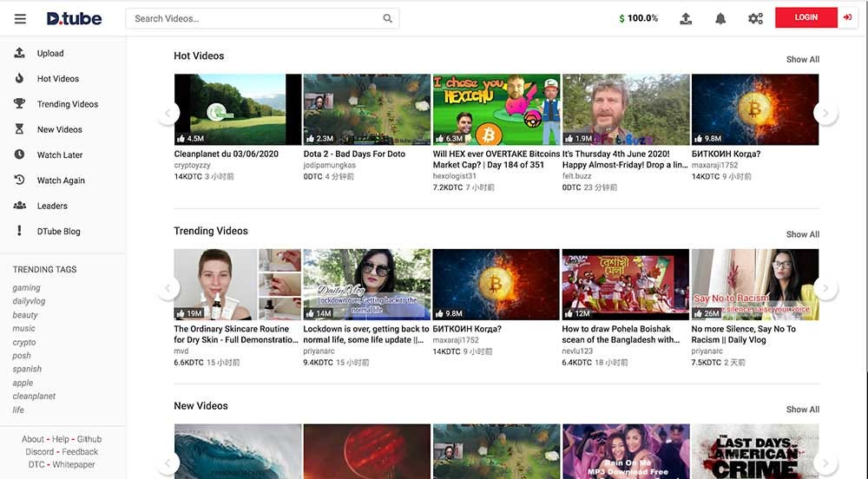This screenshot has width=868, height=479.
Task: Click the dollar sign voting power icon
Action: coord(621,18)
